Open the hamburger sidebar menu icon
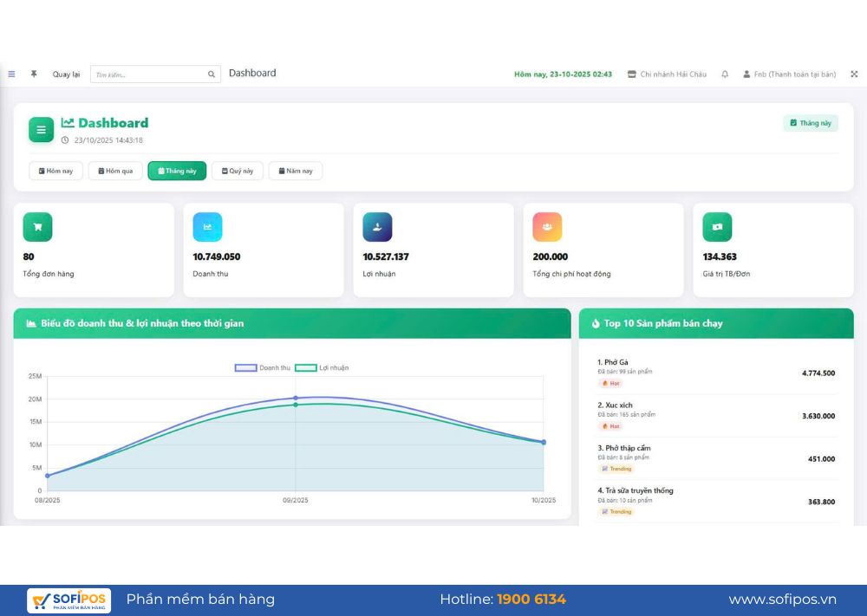 point(11,74)
